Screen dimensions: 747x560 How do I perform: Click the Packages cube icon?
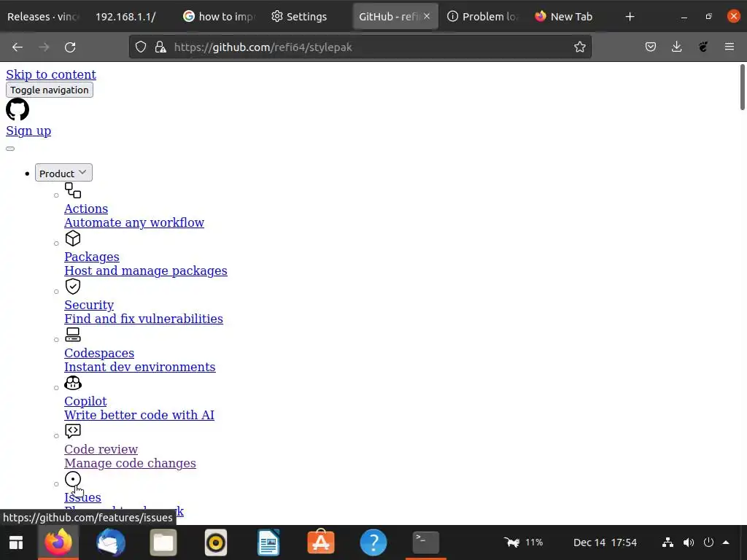point(73,238)
